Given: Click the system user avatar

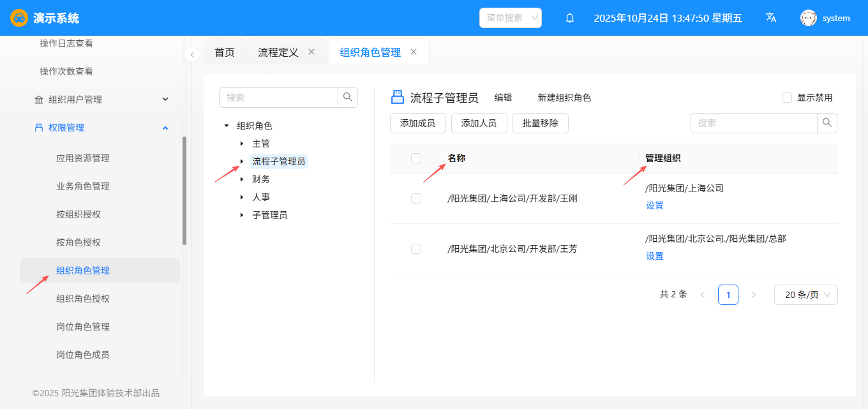Looking at the screenshot, I should (809, 18).
